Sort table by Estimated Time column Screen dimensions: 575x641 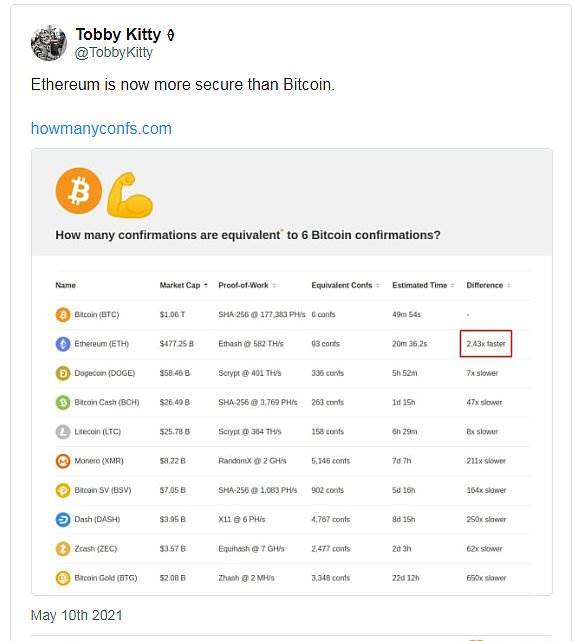pos(423,285)
